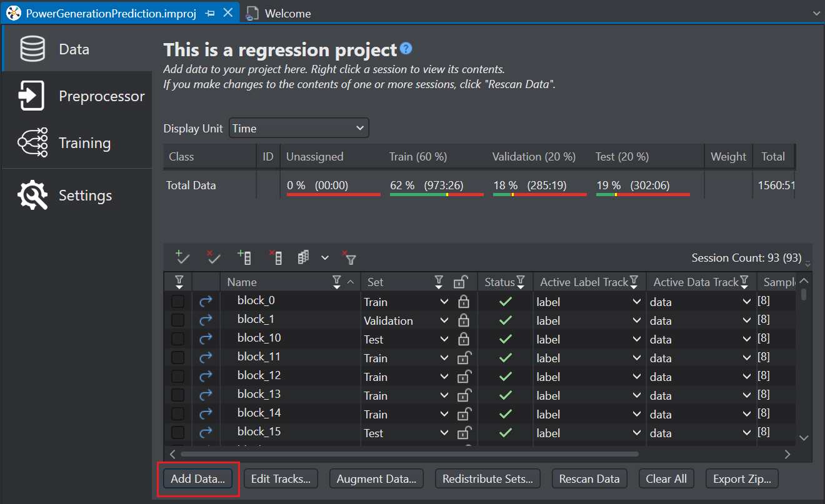This screenshot has height=504, width=825.
Task: Filter the checkbox column
Action: [x=179, y=282]
